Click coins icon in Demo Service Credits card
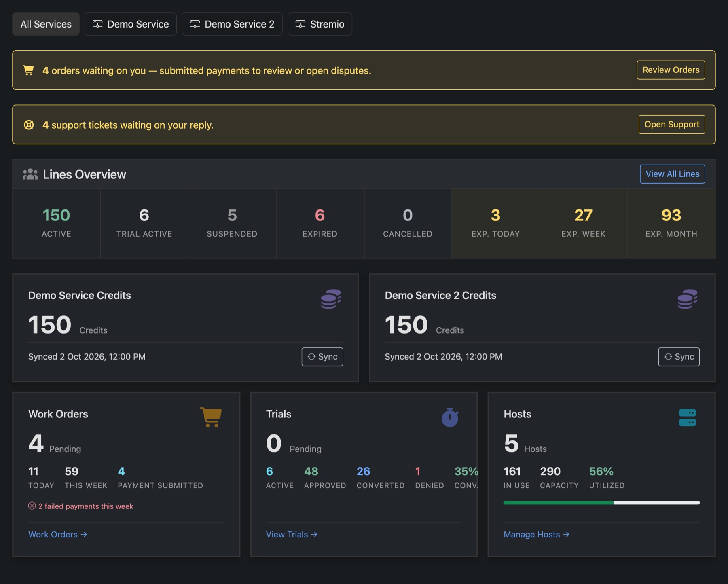Image resolution: width=728 pixels, height=584 pixels. 331,299
